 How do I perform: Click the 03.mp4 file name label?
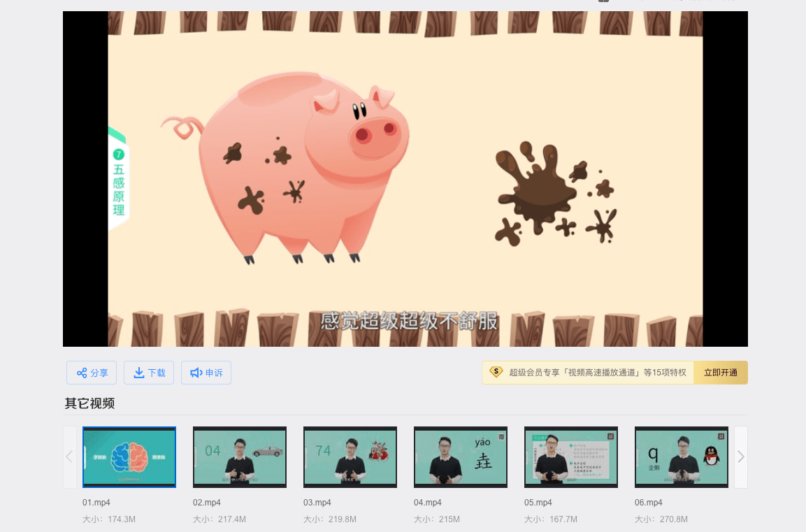coord(317,503)
